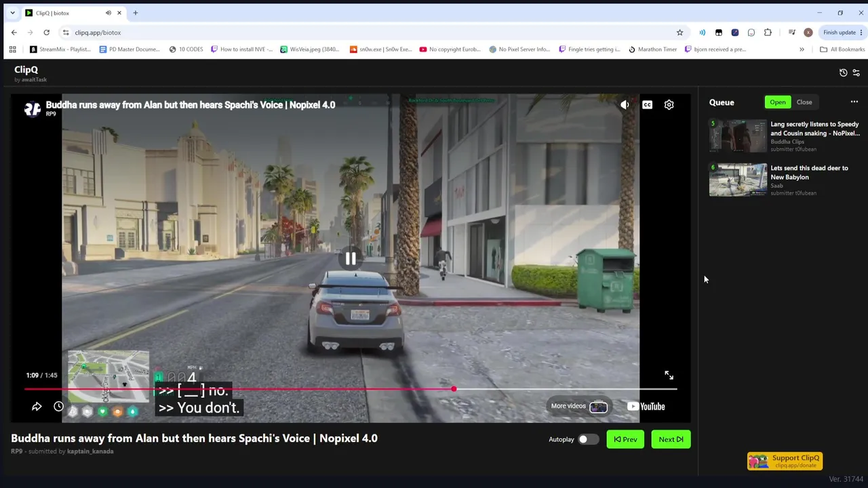Open the All Bookmarks folder
This screenshot has height=488, width=868.
coord(842,49)
